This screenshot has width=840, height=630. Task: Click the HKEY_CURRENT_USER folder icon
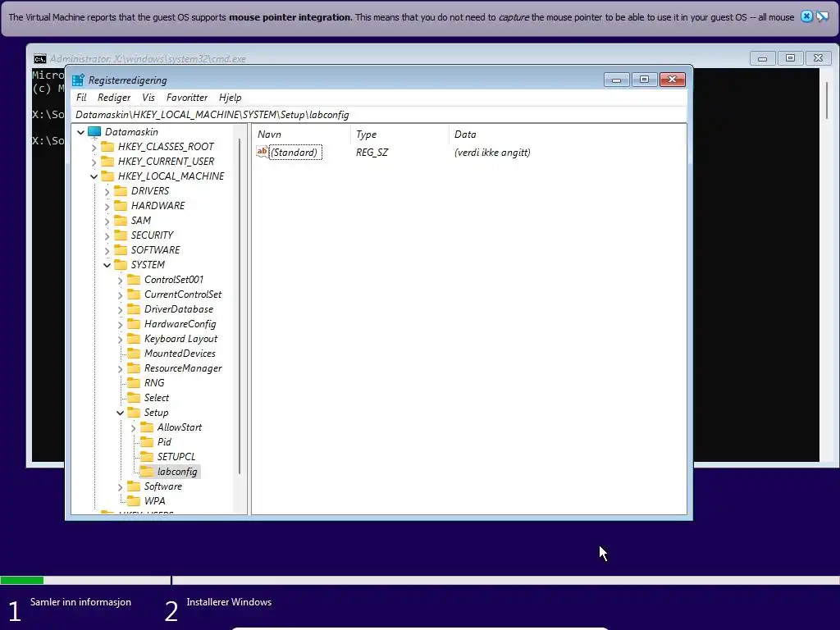tap(107, 162)
